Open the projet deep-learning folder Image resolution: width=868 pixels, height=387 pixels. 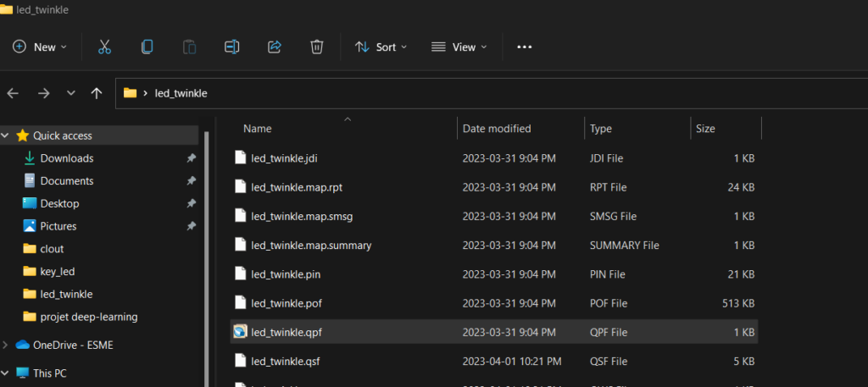point(88,317)
